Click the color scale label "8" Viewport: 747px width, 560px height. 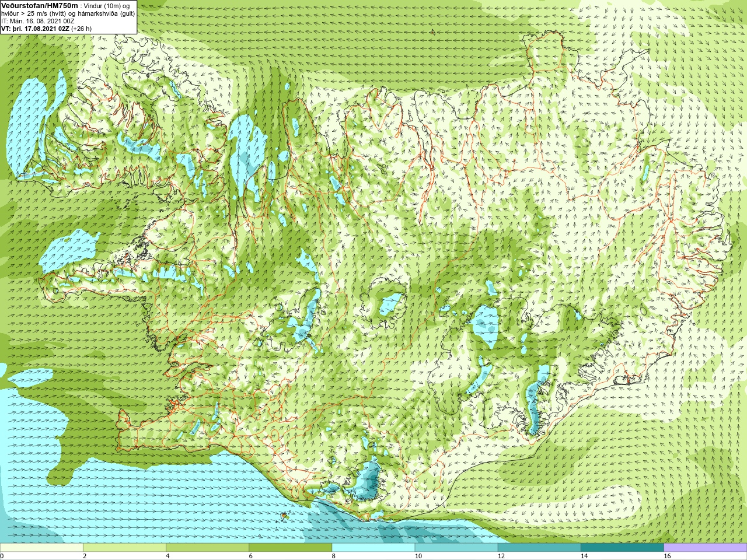[x=333, y=556]
